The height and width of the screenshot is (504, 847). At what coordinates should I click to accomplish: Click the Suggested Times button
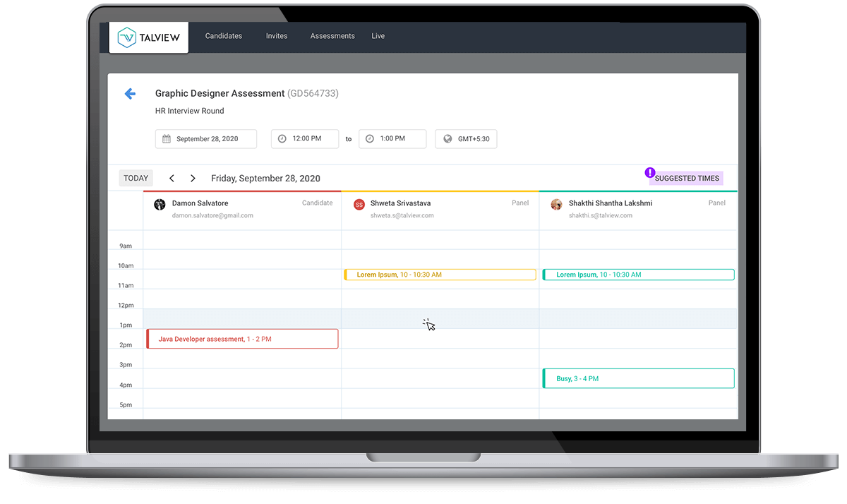click(686, 179)
